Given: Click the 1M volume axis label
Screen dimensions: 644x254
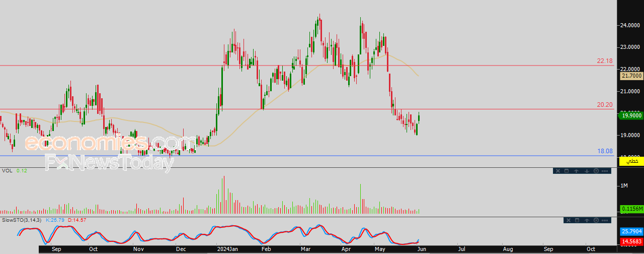Looking at the screenshot, I should 624,186.
